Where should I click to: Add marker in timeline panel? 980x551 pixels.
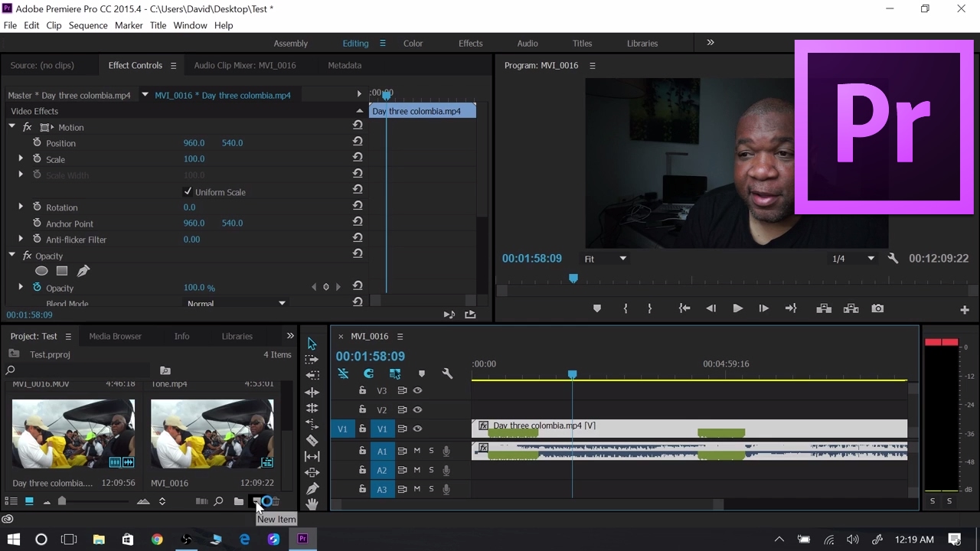coord(421,373)
